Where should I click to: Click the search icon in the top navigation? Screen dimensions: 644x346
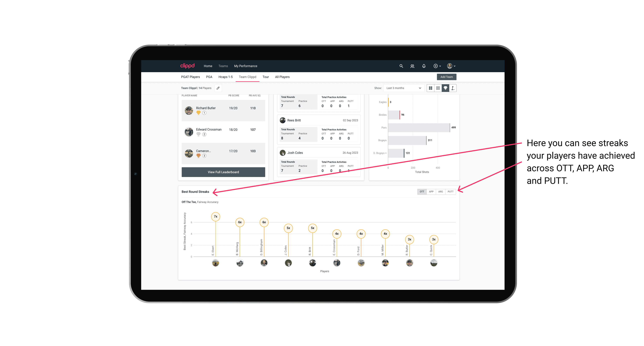click(401, 66)
